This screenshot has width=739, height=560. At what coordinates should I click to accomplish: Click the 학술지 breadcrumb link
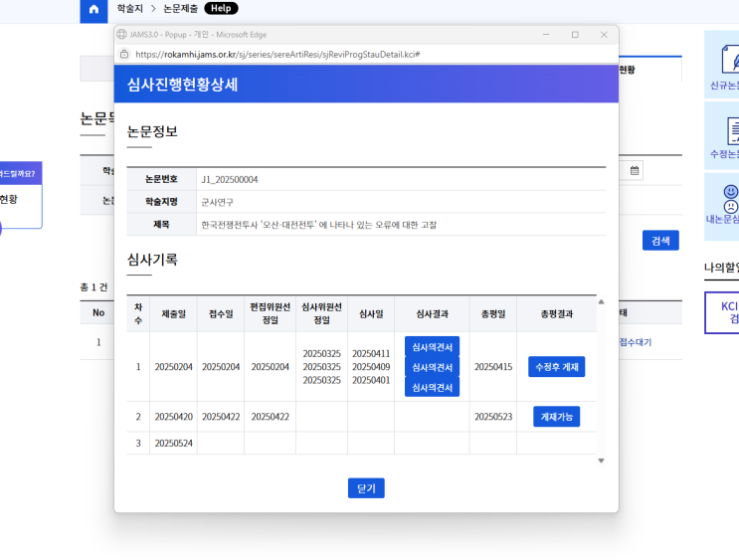tap(130, 9)
